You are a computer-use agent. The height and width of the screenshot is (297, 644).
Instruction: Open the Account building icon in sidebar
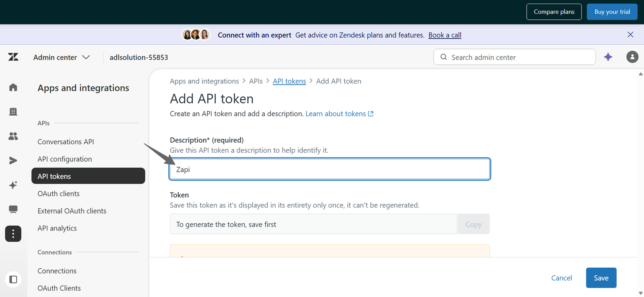(13, 112)
